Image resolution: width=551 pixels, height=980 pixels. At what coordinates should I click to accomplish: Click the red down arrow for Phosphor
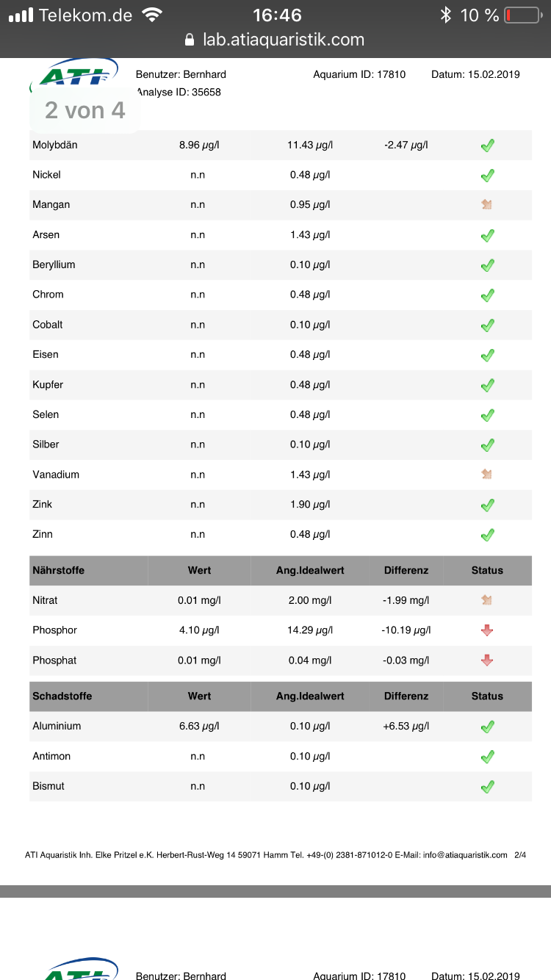486,630
